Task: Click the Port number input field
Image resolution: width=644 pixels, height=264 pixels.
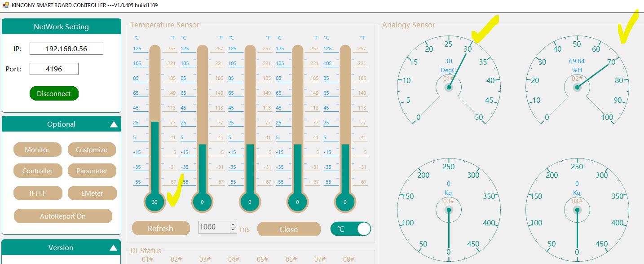Action: [x=54, y=69]
